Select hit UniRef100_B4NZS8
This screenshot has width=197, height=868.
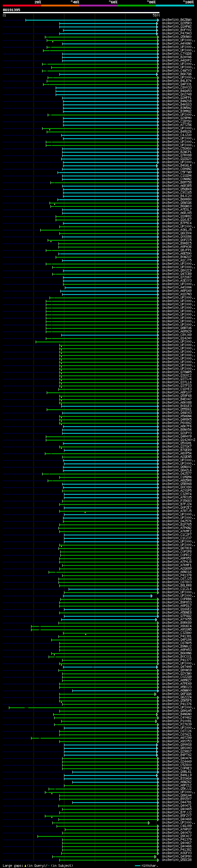(177, 101)
